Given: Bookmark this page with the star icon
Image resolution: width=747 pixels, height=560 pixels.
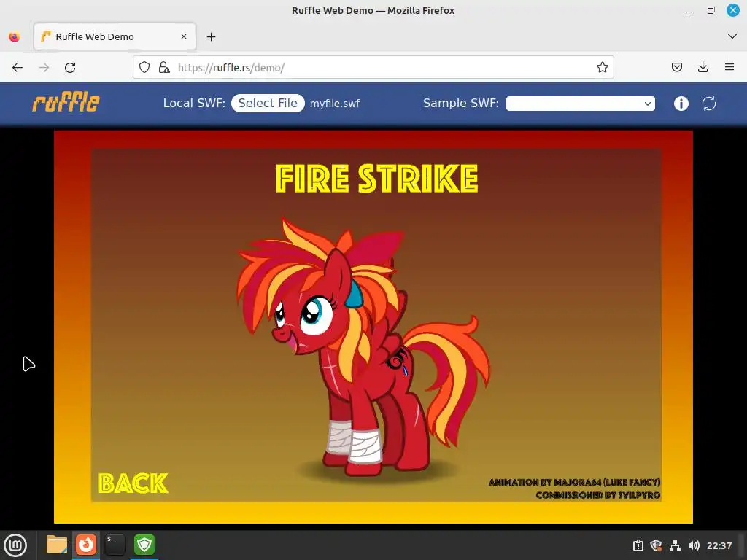Looking at the screenshot, I should (x=602, y=68).
